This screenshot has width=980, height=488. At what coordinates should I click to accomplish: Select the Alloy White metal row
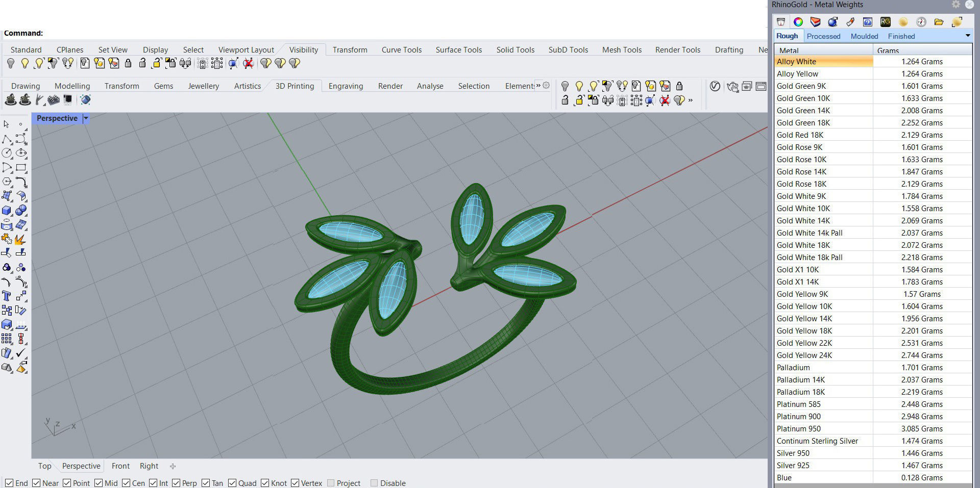point(873,61)
